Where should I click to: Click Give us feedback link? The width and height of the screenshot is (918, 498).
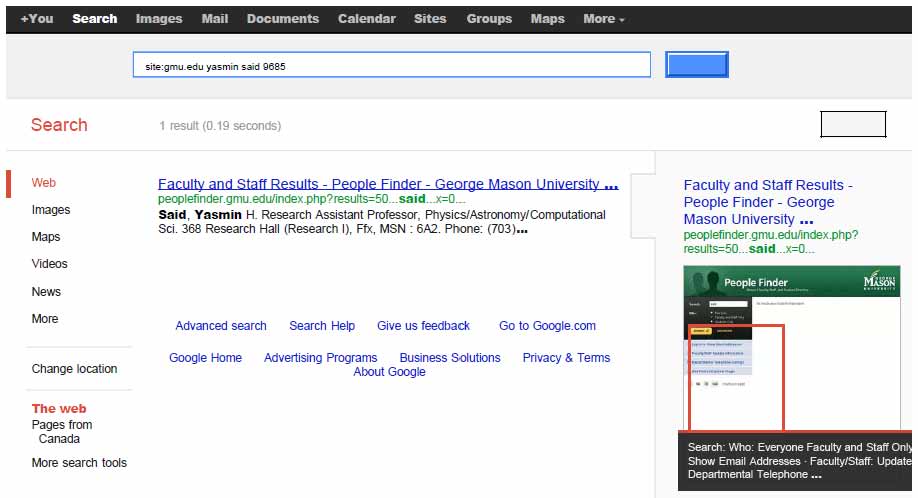coord(423,326)
